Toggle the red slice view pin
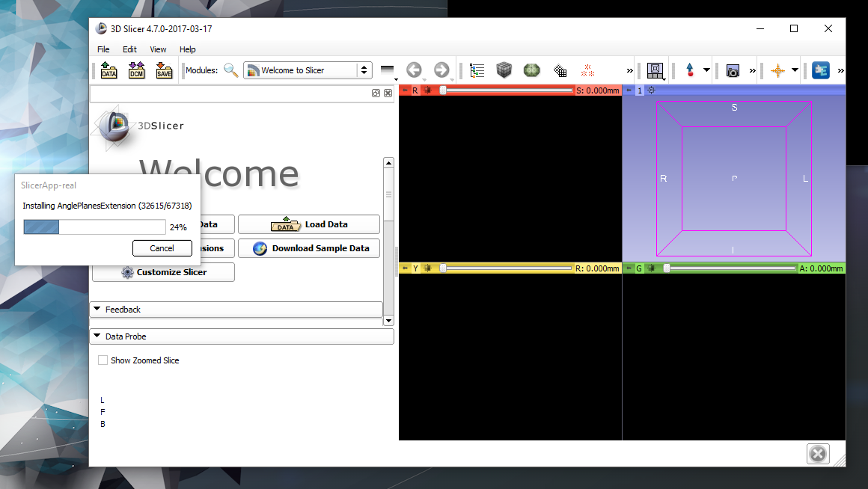 click(405, 90)
